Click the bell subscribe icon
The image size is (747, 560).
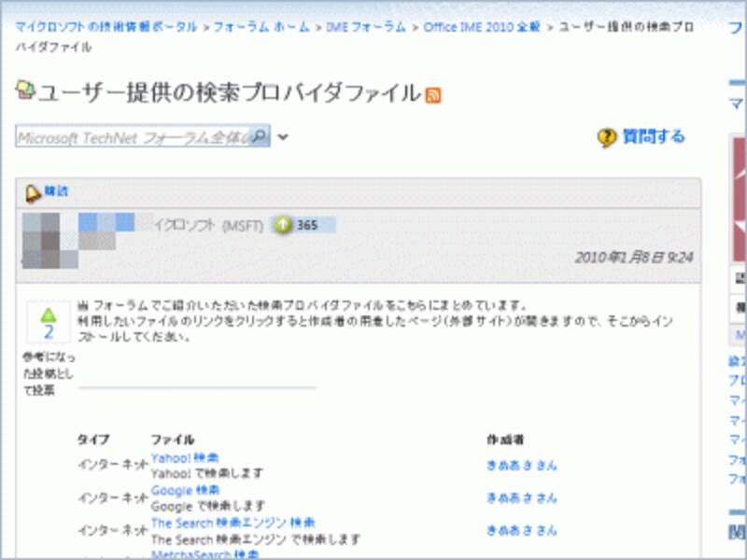(x=33, y=193)
